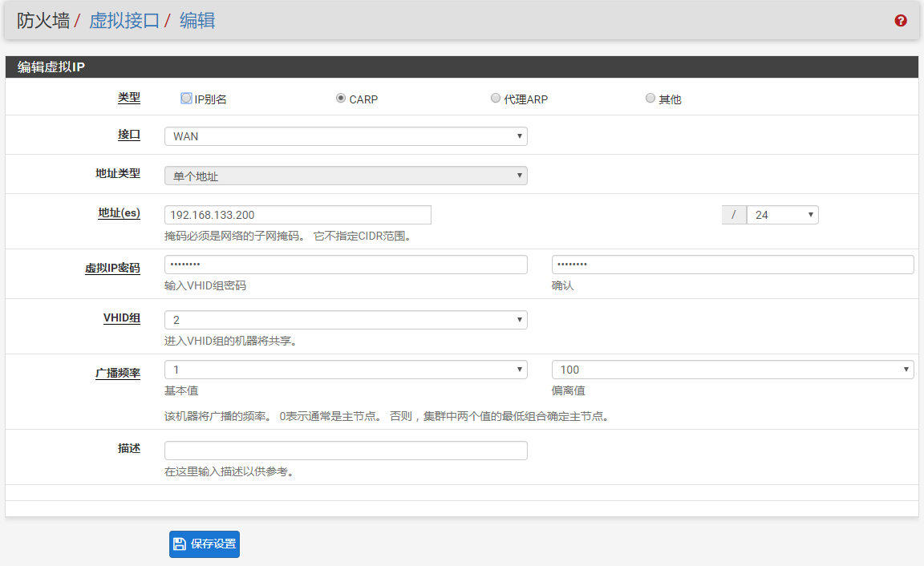Click the 保存设置 save button

[x=205, y=544]
